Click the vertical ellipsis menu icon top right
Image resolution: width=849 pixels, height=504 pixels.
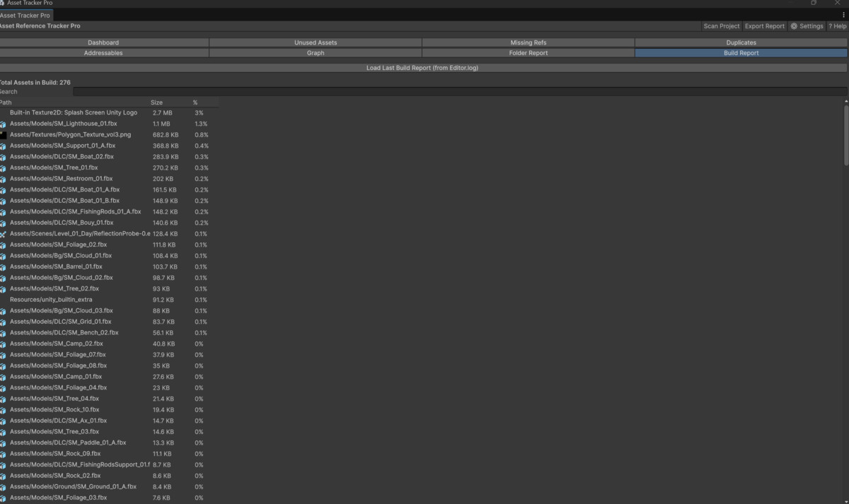click(844, 15)
